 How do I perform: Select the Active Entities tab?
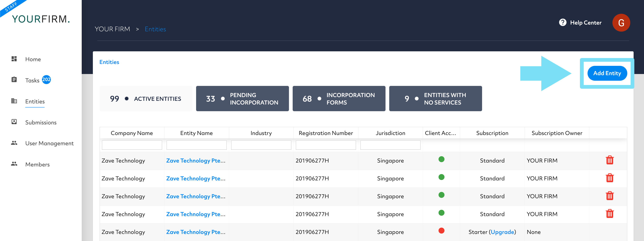point(146,99)
